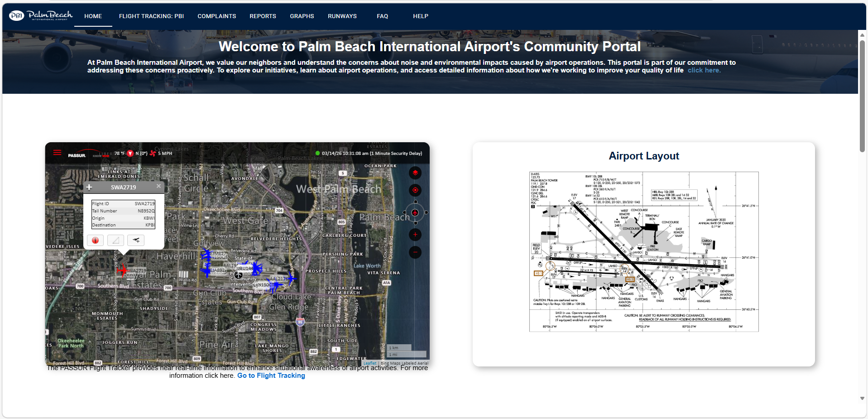The width and height of the screenshot is (868, 419).
Task: Click the 'Go to Flight Tracking' link
Action: 271,376
